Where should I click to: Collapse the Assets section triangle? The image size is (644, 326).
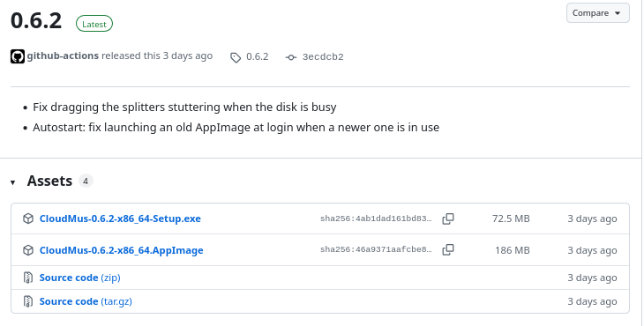coord(12,182)
